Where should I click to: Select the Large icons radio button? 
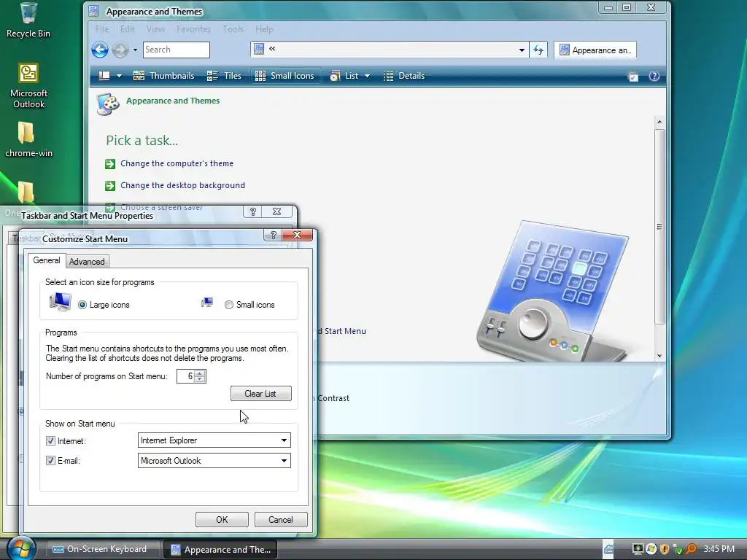(x=82, y=305)
